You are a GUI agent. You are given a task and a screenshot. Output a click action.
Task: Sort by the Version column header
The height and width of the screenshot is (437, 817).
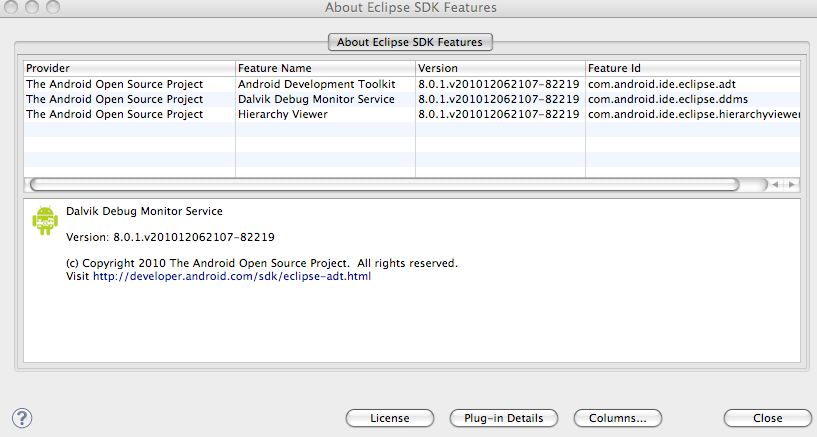[x=500, y=68]
